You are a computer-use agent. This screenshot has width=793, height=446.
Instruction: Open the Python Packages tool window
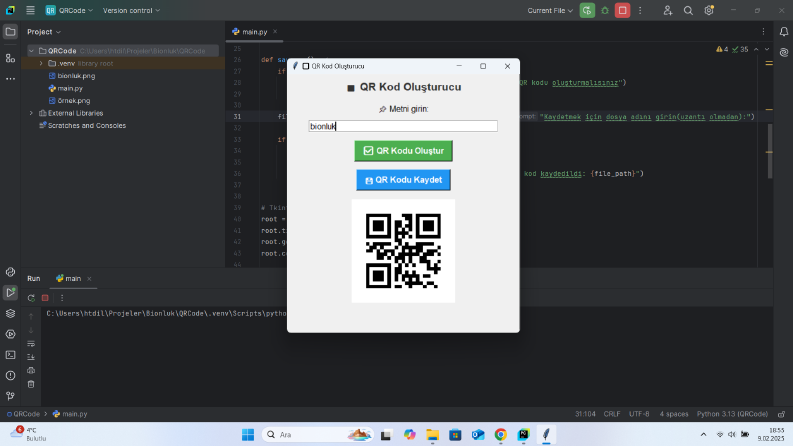(x=10, y=272)
